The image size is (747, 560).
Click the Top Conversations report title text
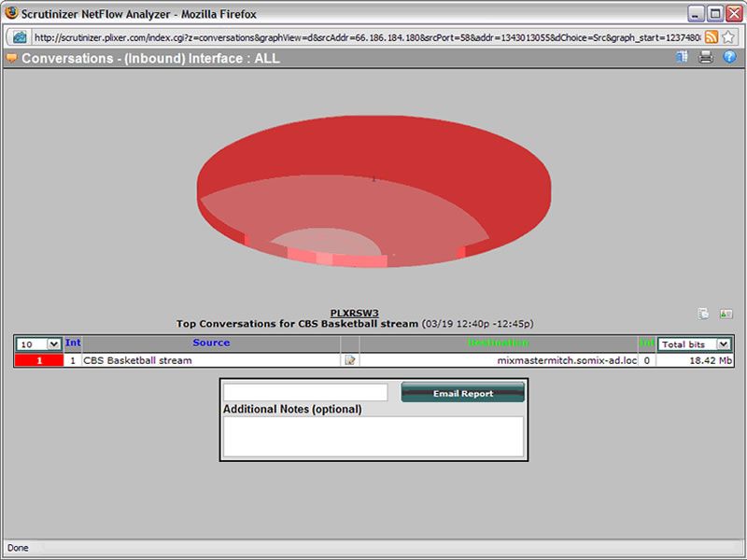coord(355,324)
